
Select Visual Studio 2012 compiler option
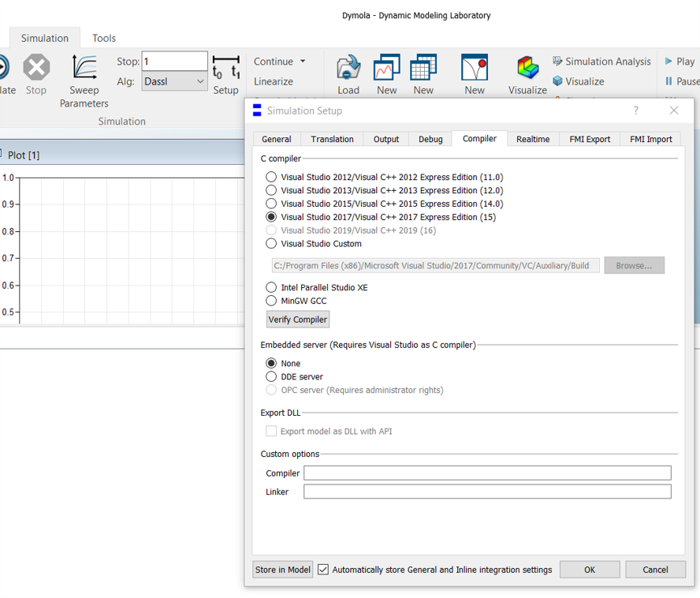(x=271, y=177)
